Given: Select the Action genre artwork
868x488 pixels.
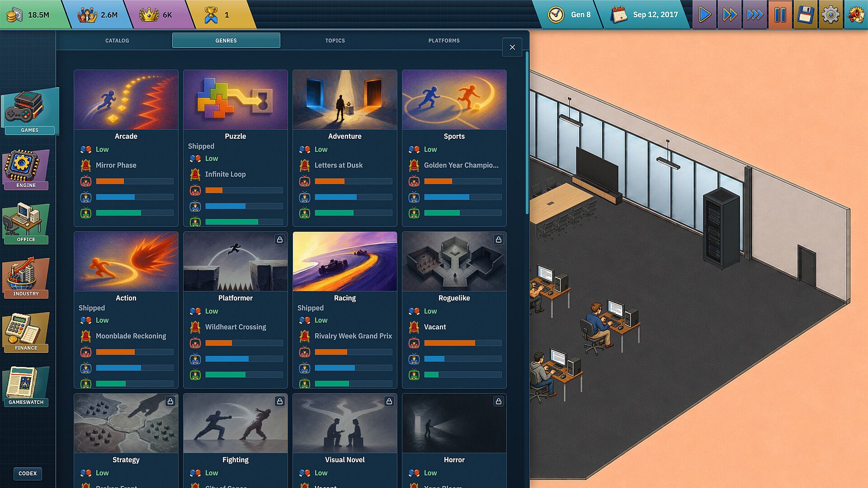Looking at the screenshot, I should pyautogui.click(x=126, y=261).
